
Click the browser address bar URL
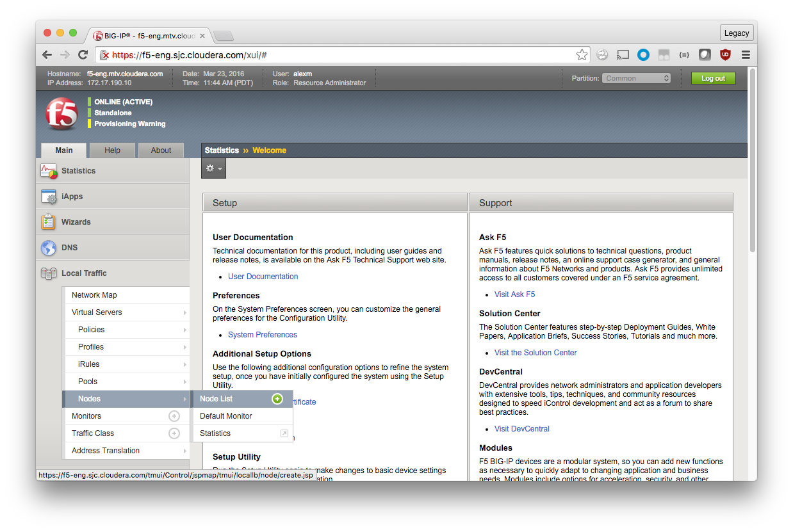(x=333, y=55)
